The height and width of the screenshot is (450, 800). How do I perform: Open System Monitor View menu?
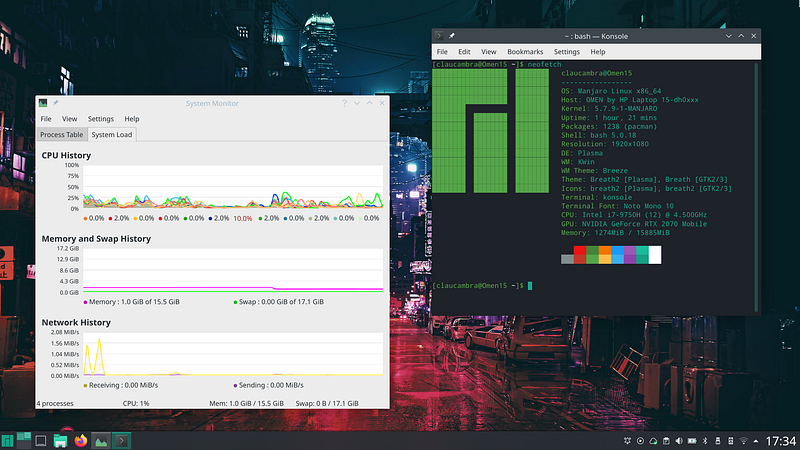coord(69,119)
